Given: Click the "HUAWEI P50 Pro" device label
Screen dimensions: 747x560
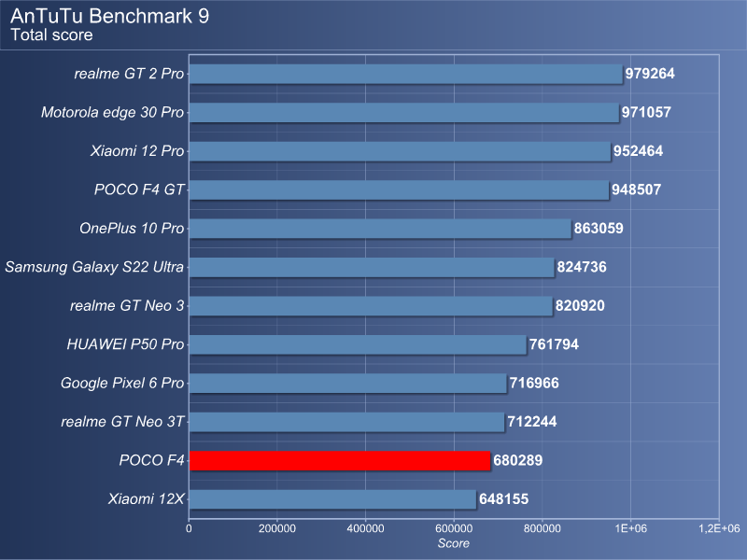Looking at the screenshot, I should pos(125,344).
